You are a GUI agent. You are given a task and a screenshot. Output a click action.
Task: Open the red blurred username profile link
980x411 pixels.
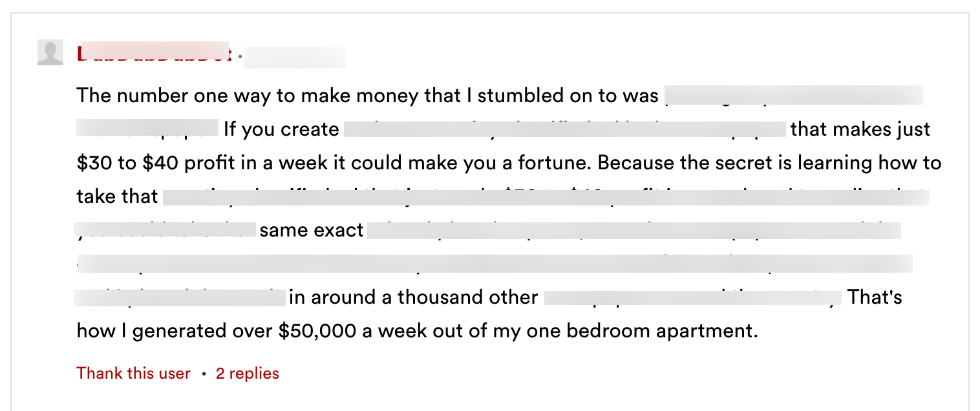pyautogui.click(x=154, y=54)
